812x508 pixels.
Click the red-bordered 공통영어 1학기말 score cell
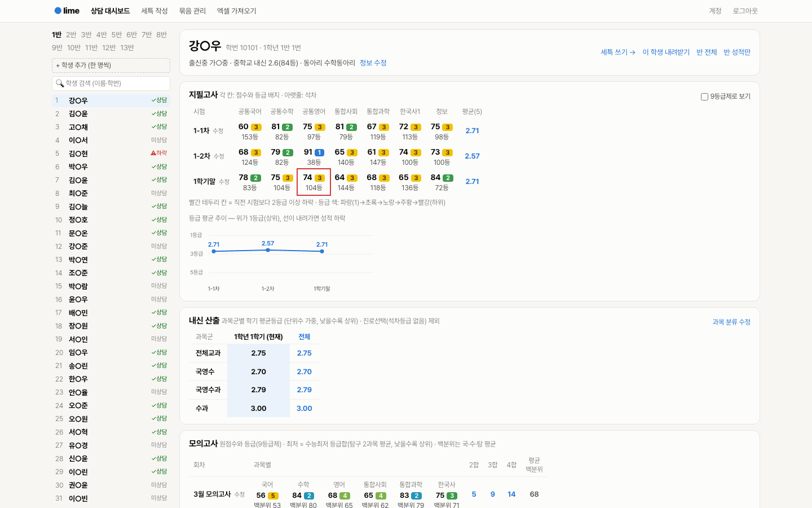(x=314, y=182)
